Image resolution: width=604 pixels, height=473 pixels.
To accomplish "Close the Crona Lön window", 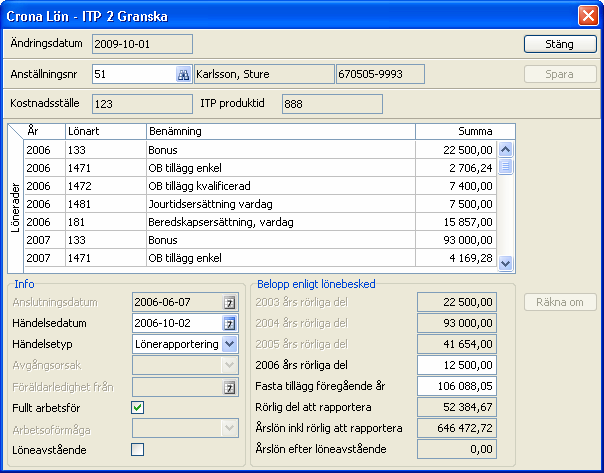I will pyautogui.click(x=588, y=16).
